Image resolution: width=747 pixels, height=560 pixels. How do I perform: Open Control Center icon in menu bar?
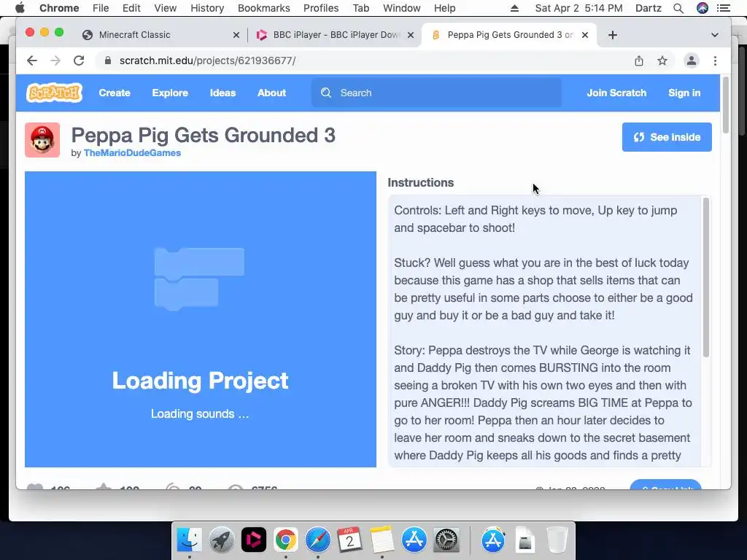[x=724, y=8]
